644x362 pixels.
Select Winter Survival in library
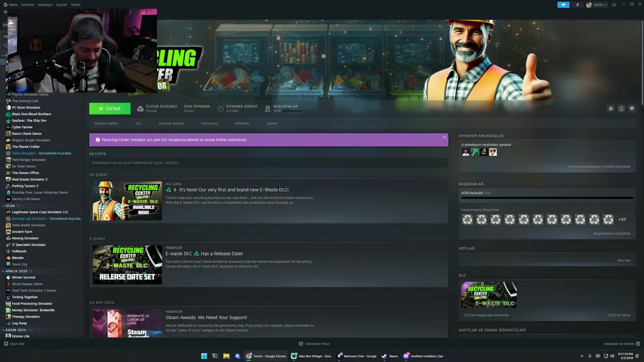tap(24, 278)
